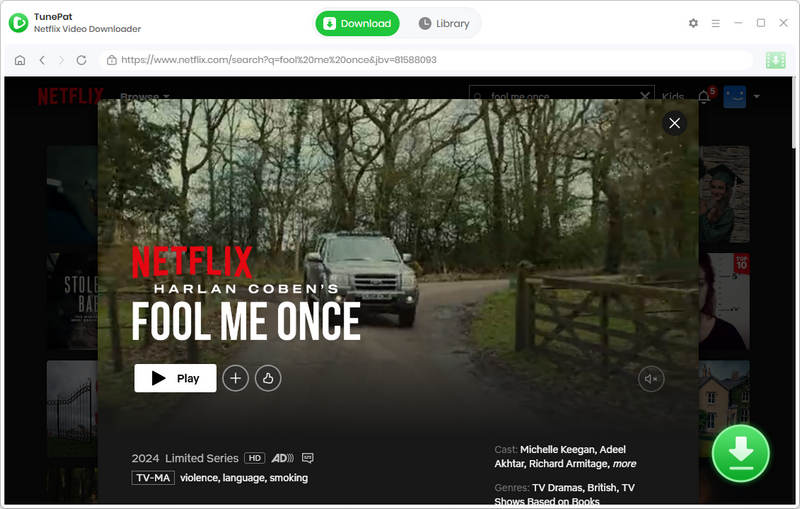This screenshot has height=509, width=800.
Task: Add Fool Me Once to My List
Action: tap(235, 378)
